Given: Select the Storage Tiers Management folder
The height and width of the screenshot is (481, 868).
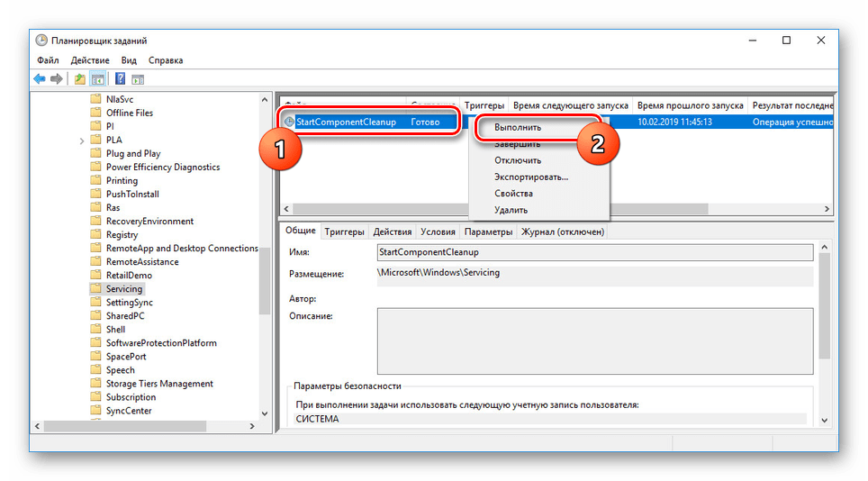Looking at the screenshot, I should 159,384.
